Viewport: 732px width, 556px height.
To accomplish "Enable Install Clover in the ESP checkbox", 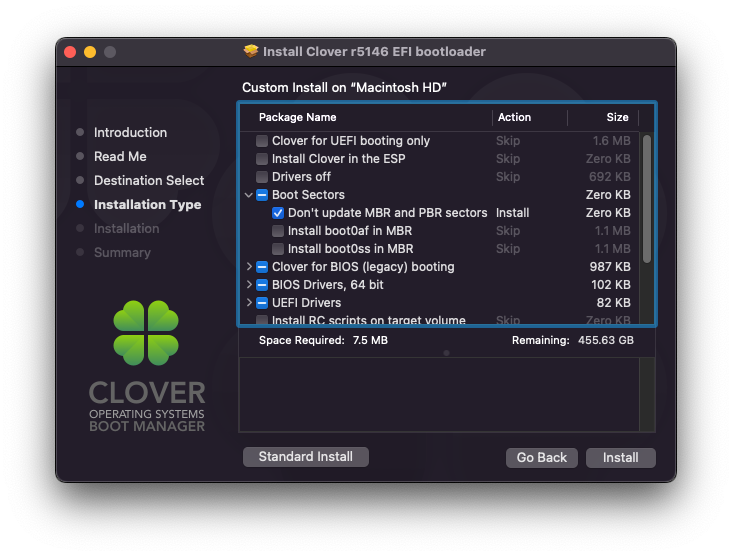I will click(x=262, y=159).
